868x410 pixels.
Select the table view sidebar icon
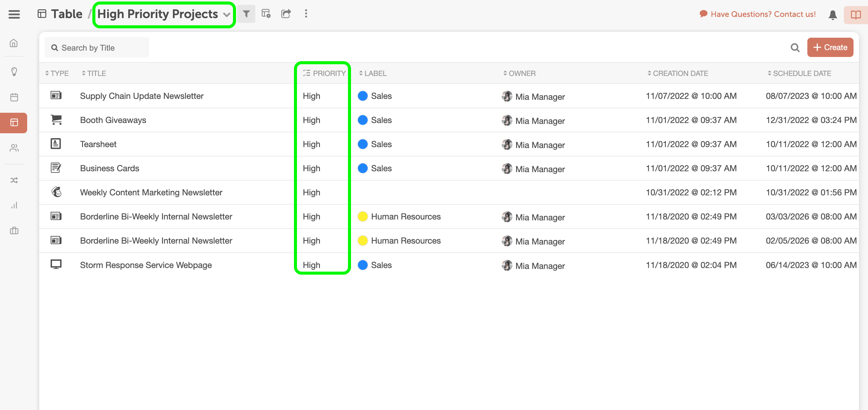tap(14, 122)
